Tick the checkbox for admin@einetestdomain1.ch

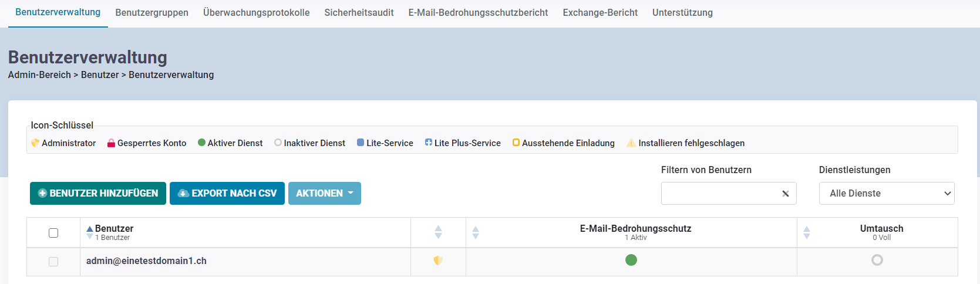(x=53, y=262)
